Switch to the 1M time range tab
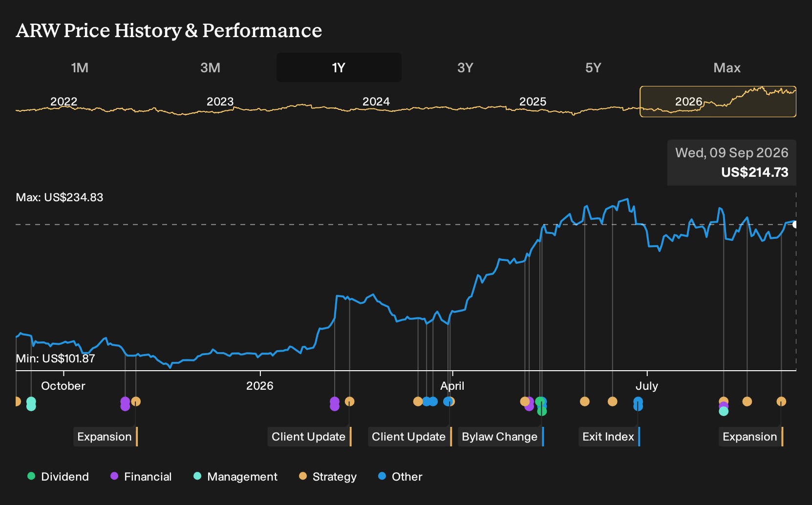The image size is (812, 505). click(x=80, y=67)
